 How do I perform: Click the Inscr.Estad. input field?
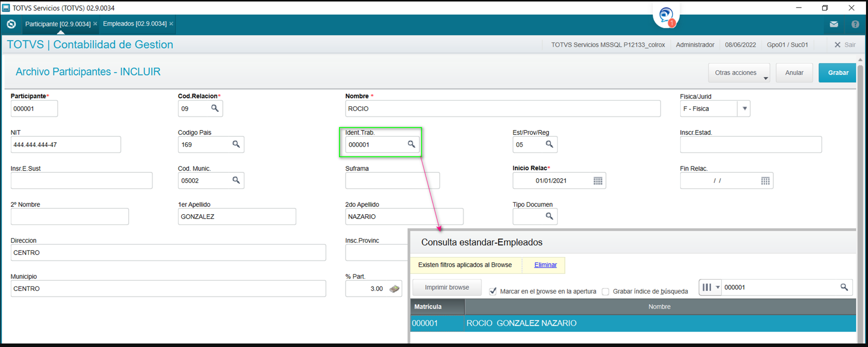point(751,145)
